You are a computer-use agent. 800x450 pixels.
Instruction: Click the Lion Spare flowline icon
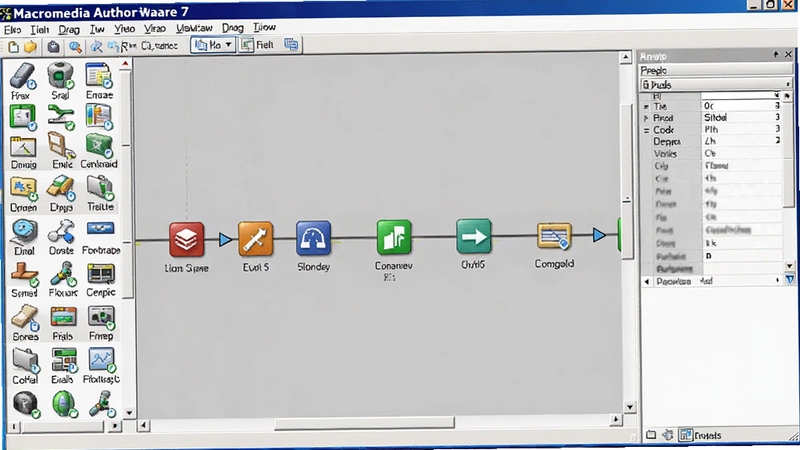coord(186,239)
